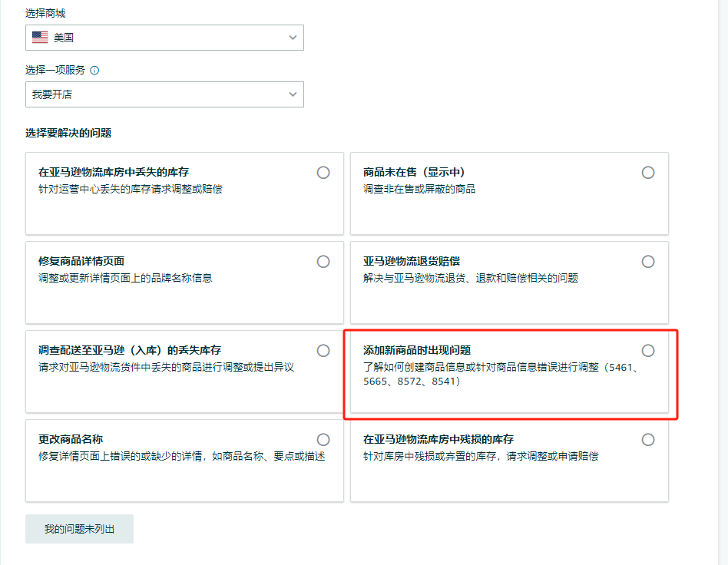
Task: Select radio for 在亚马逊物流库房中残损的库存
Action: pos(649,439)
